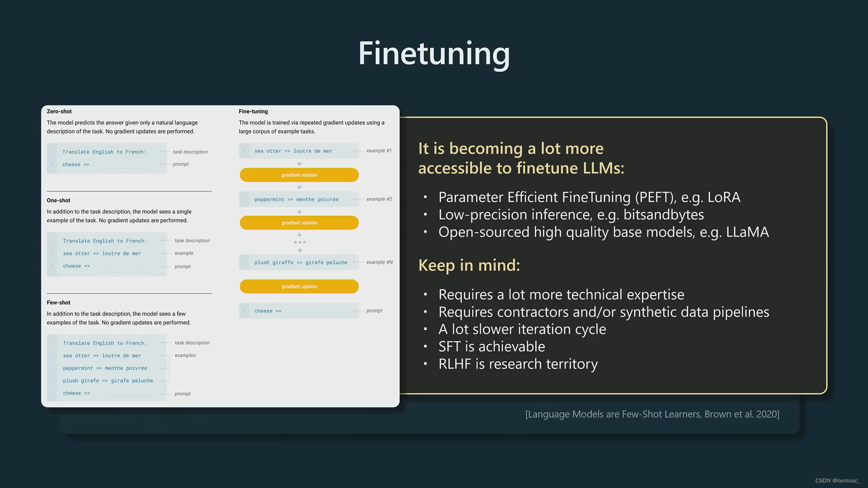Image resolution: width=868 pixels, height=488 pixels.
Task: Click the CSDN @nemosc_ watermark text
Action: [838, 481]
